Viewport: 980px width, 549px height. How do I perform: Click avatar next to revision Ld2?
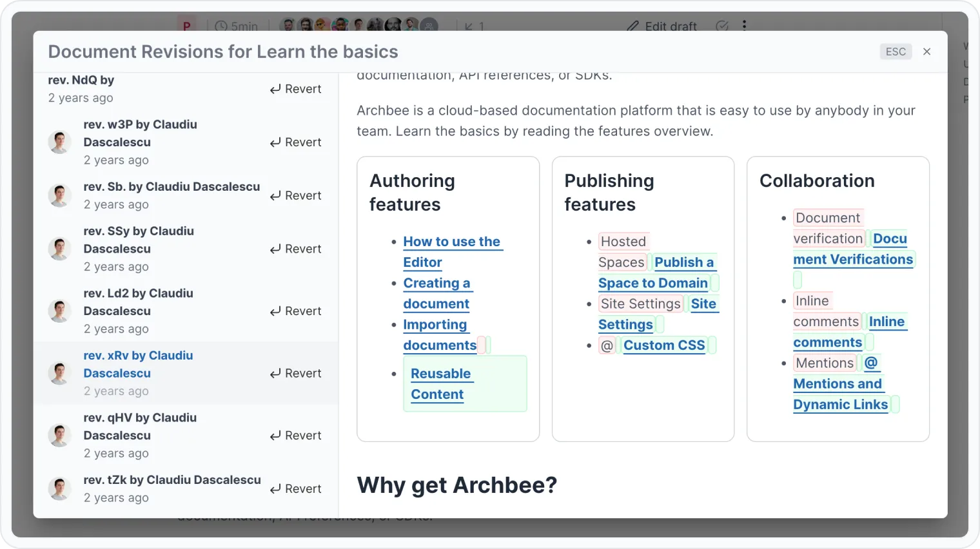pyautogui.click(x=59, y=311)
